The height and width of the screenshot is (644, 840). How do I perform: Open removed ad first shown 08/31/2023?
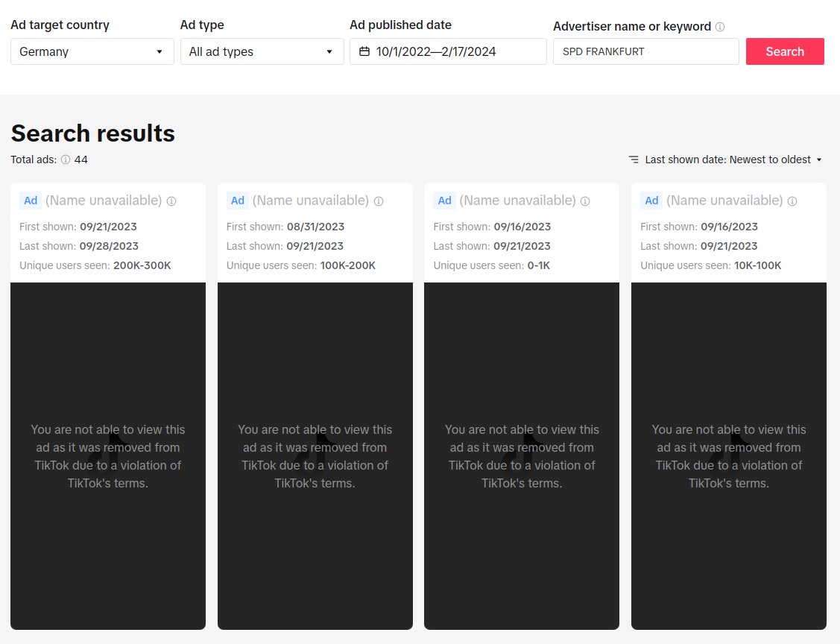point(315,455)
